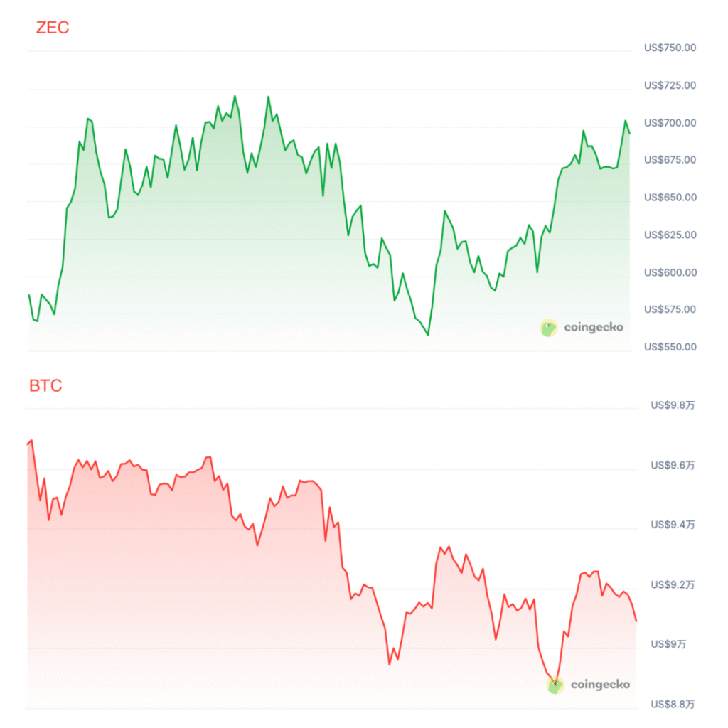Click the CoinGecko gecko icon in ZEC chart
The width and height of the screenshot is (728, 728).
click(549, 328)
